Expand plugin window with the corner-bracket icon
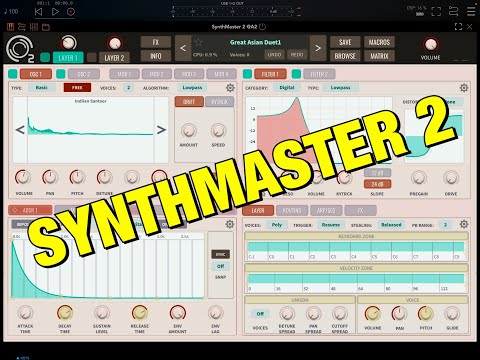The width and height of the screenshot is (480, 360). point(458,27)
